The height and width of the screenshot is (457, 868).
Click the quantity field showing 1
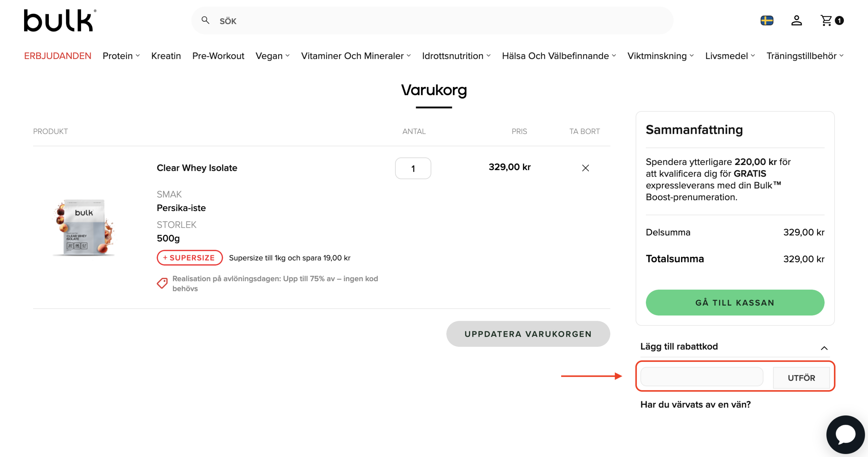point(413,168)
